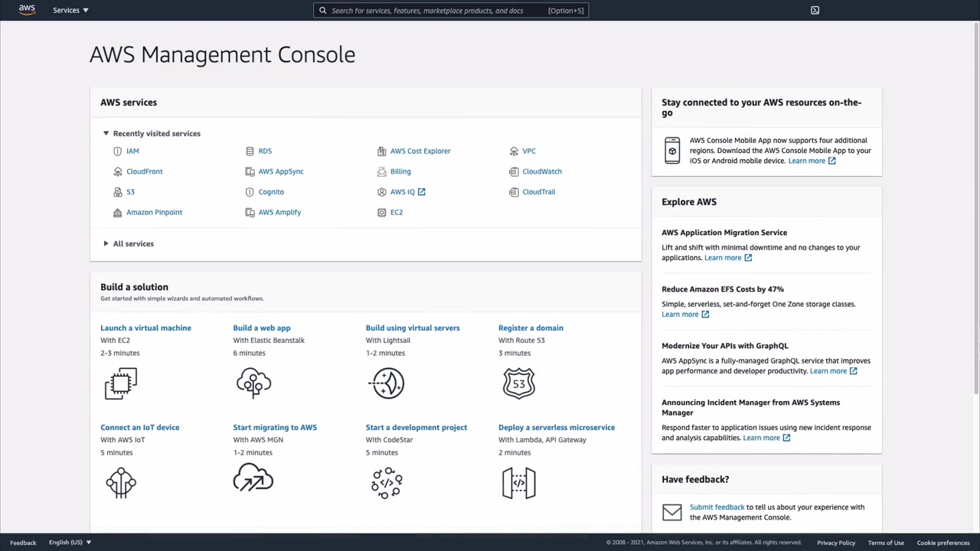Open the English (US) language dropdown
This screenshot has height=551, width=980.
point(70,543)
